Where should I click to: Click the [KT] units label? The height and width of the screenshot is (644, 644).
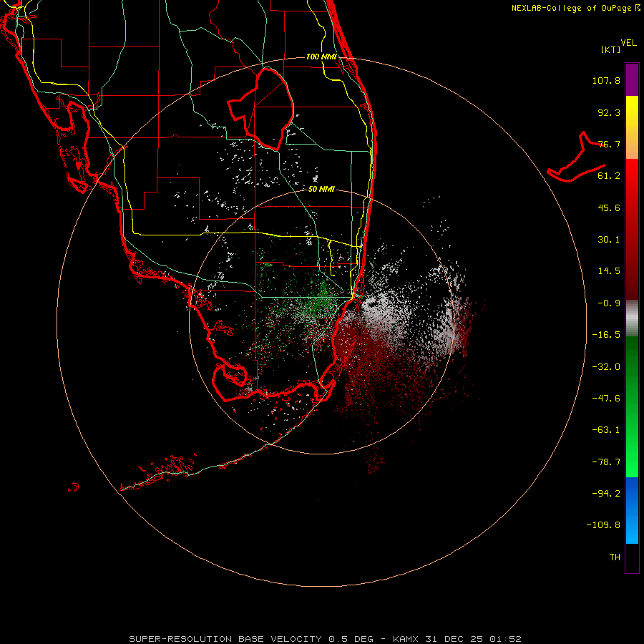tap(610, 49)
